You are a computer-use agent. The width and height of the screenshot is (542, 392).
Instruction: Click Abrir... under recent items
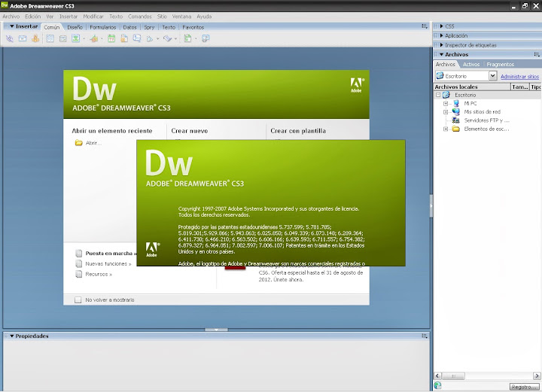coord(93,143)
